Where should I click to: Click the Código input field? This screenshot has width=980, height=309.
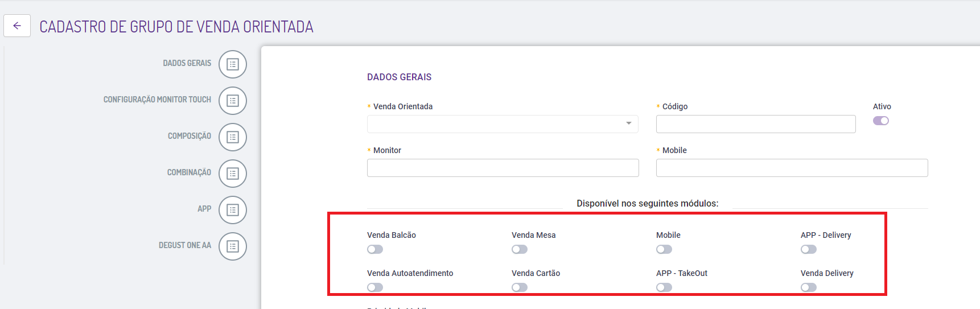tap(755, 124)
